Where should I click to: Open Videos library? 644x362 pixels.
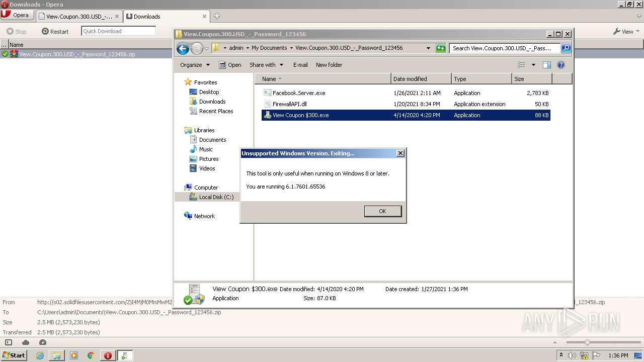point(202,168)
